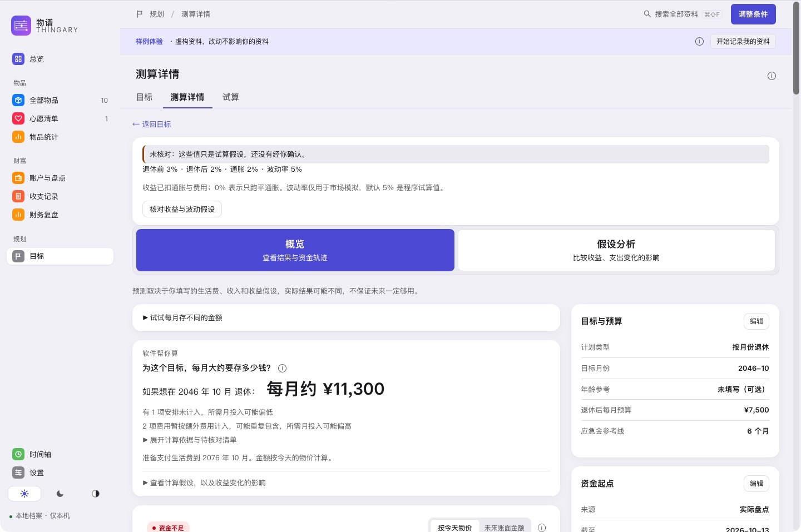
Task: Click the 资金不足 status badge
Action: 168,528
